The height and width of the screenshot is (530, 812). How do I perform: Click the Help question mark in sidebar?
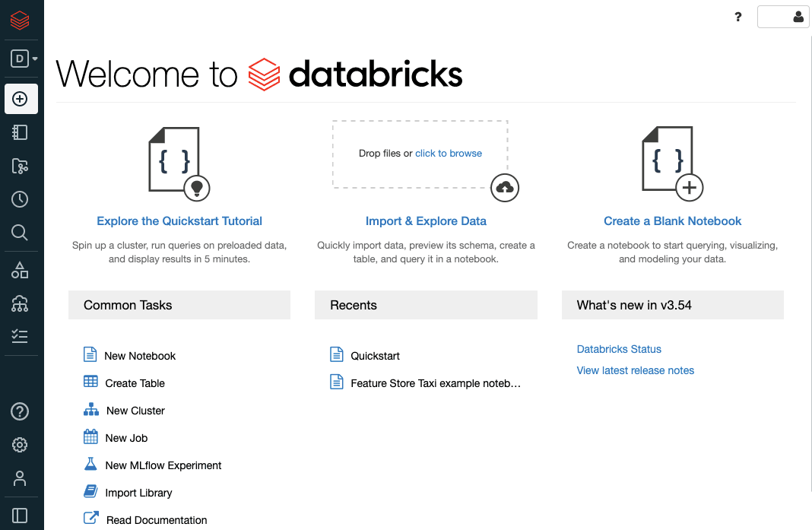[x=20, y=411]
